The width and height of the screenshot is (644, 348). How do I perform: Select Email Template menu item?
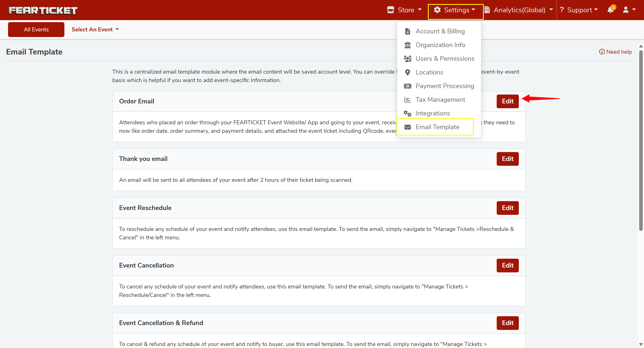[x=437, y=127]
